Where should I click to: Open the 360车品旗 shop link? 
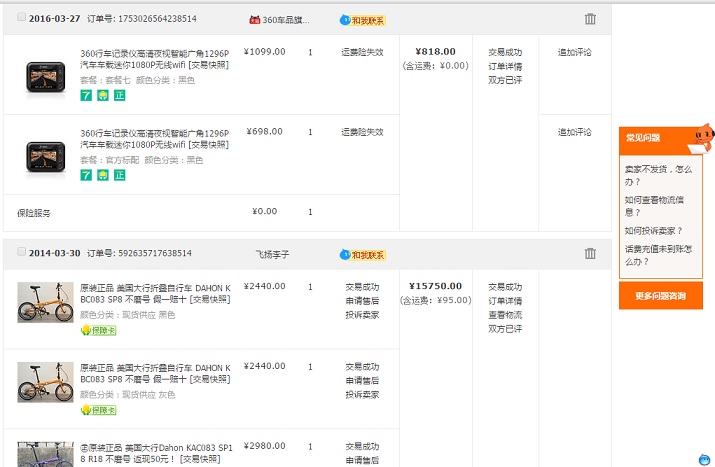tap(286, 20)
